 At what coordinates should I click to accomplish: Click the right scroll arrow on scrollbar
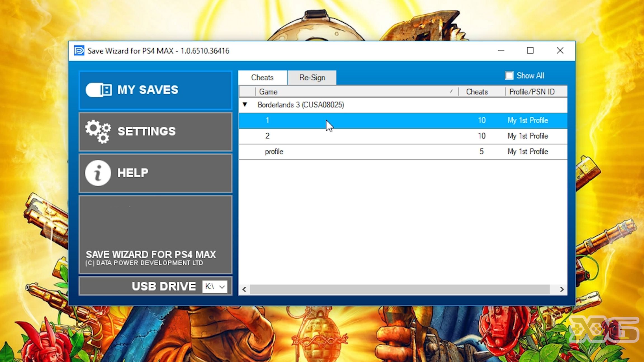click(562, 289)
